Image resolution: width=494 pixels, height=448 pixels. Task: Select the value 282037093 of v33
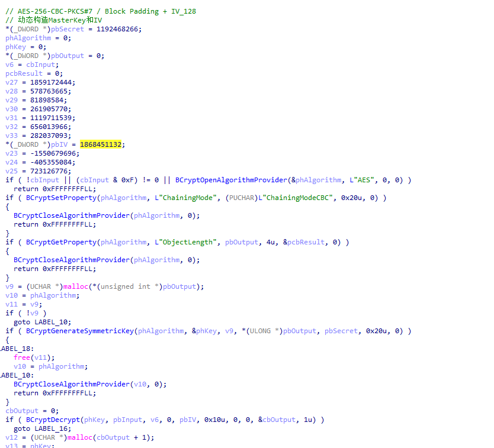coord(49,136)
